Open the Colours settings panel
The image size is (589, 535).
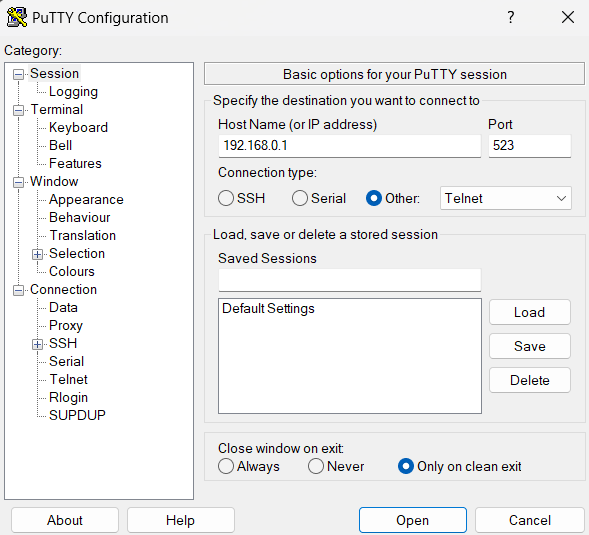pos(72,271)
